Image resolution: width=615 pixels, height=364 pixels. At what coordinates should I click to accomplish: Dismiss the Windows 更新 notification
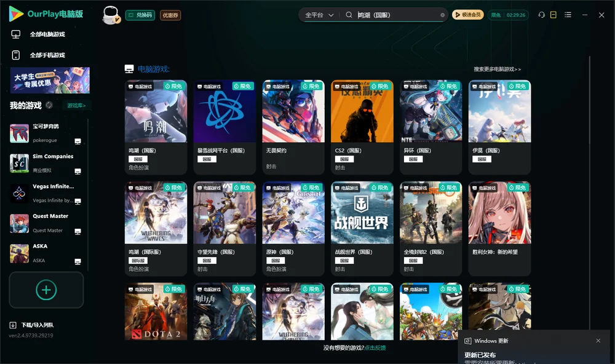click(x=598, y=341)
